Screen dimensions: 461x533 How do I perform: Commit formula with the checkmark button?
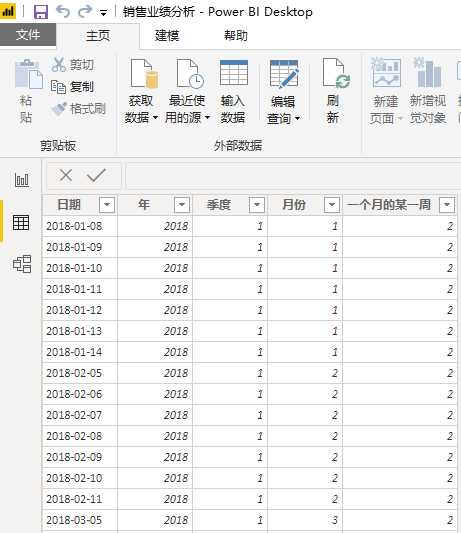(96, 175)
